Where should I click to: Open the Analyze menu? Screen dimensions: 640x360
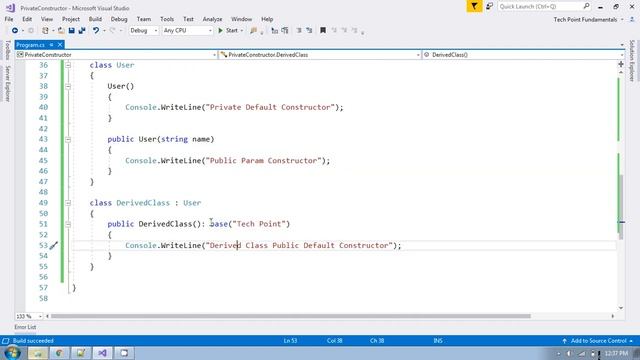[x=212, y=19]
